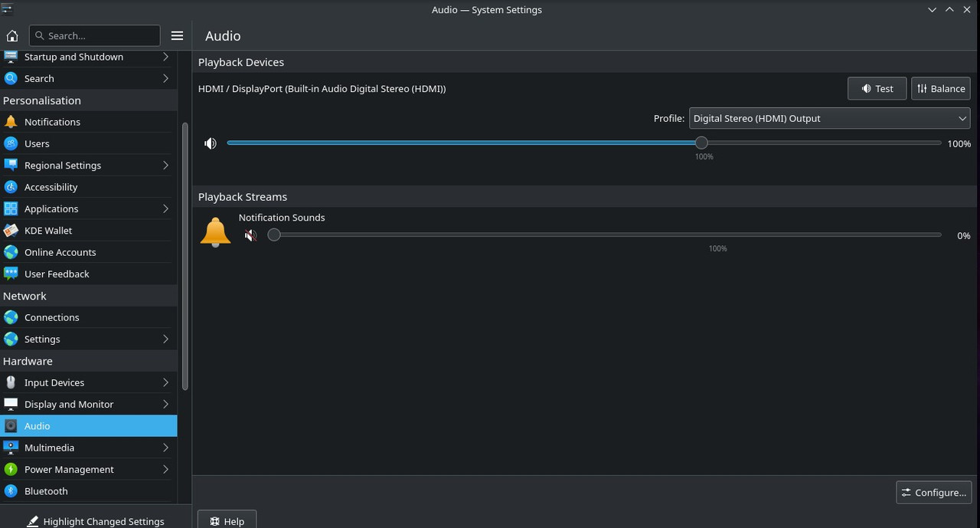Expand Startup and Shutdown chevron

coord(165,57)
